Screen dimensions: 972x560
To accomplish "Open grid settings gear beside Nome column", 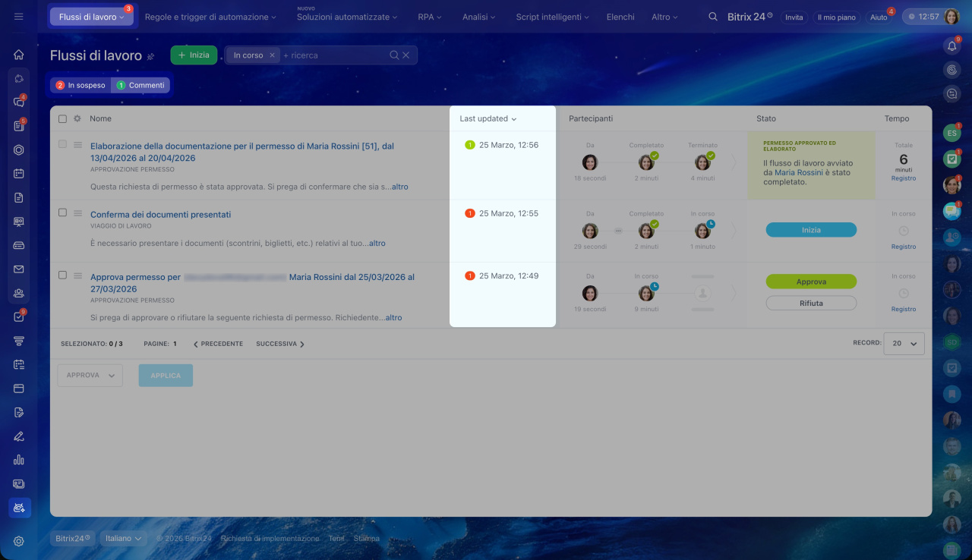I will (x=77, y=119).
